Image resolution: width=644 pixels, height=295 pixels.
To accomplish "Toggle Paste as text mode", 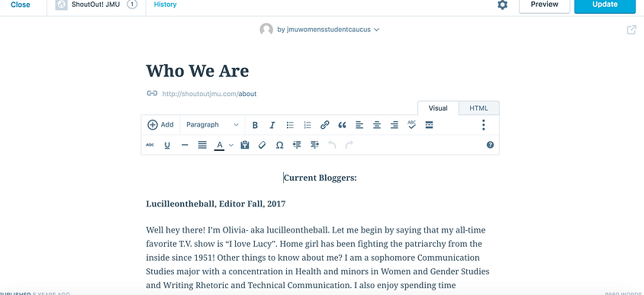I will pos(245,145).
